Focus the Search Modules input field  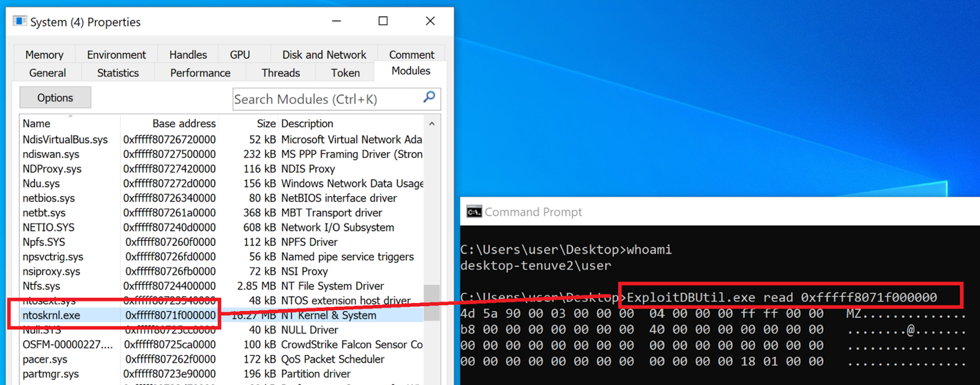click(x=326, y=99)
